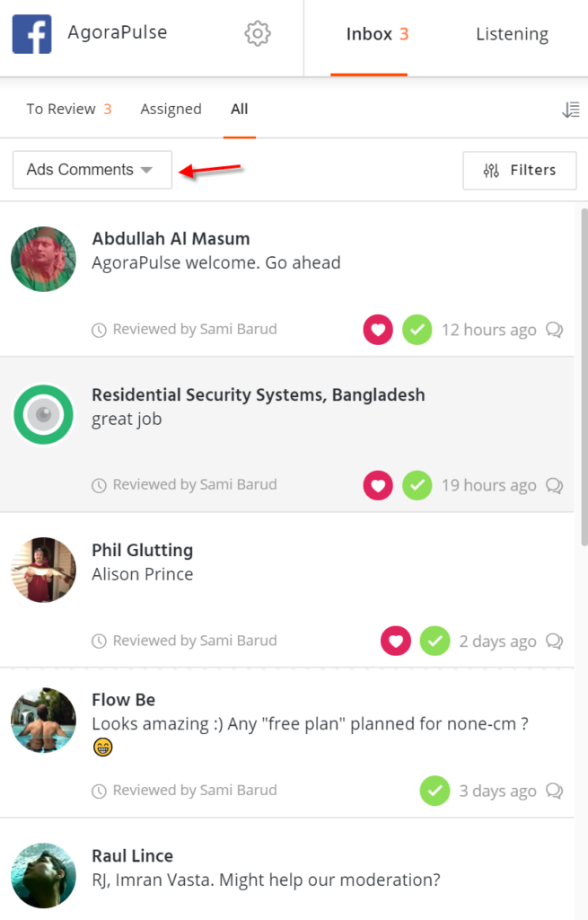Screen dimensions: 588x920
Task: Click Raul Lince's name link
Action: [x=132, y=856]
